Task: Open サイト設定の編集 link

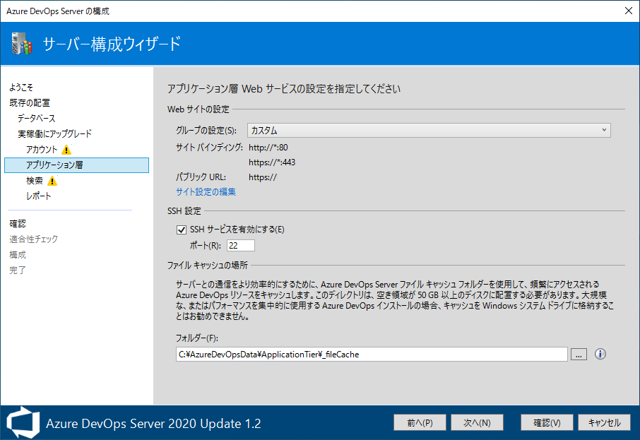Action: (x=206, y=192)
